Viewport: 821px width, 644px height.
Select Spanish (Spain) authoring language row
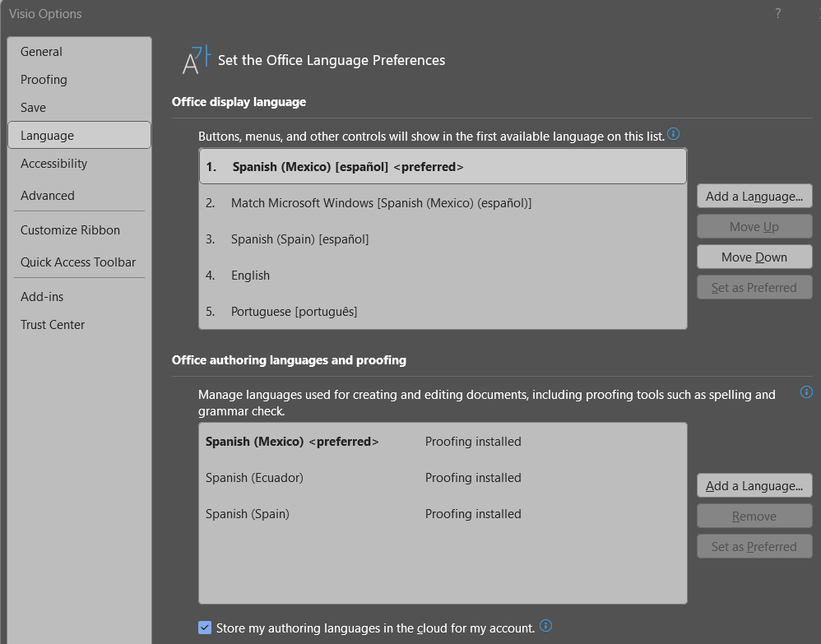click(x=443, y=513)
